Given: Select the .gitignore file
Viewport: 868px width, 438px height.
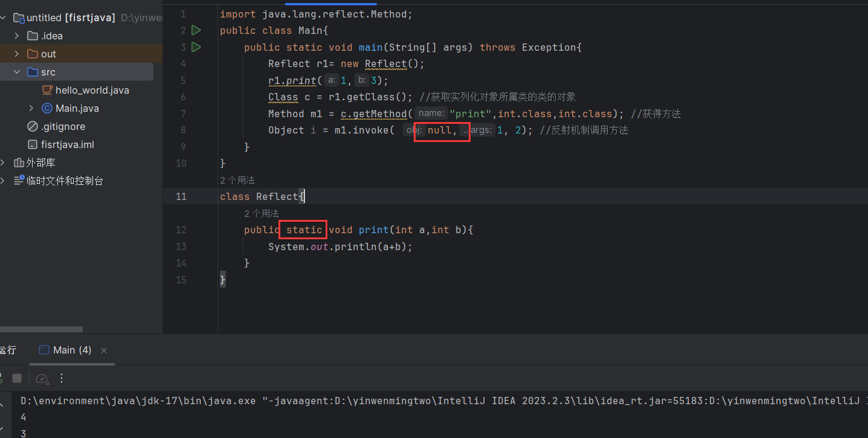Looking at the screenshot, I should click(x=63, y=126).
